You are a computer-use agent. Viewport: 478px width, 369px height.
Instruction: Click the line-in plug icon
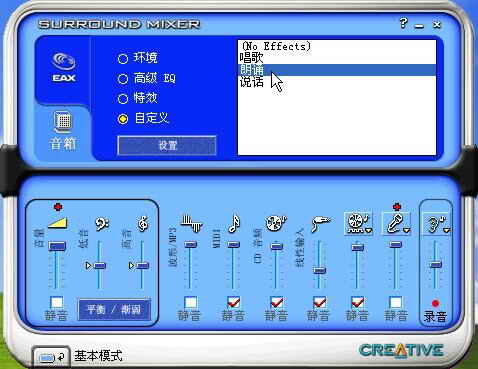pyautogui.click(x=320, y=223)
